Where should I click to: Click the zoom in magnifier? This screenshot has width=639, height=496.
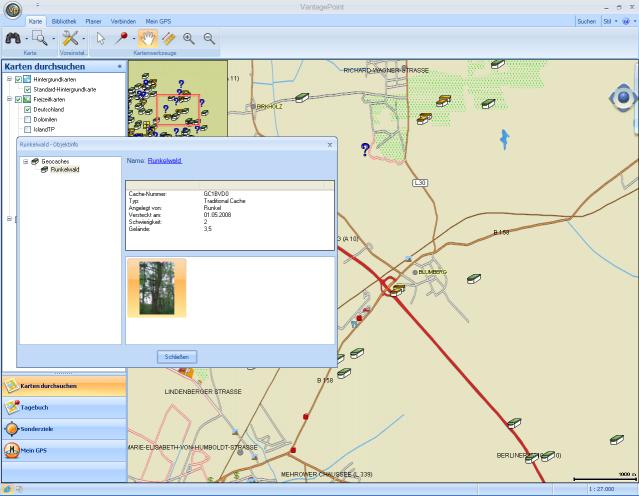coord(189,38)
